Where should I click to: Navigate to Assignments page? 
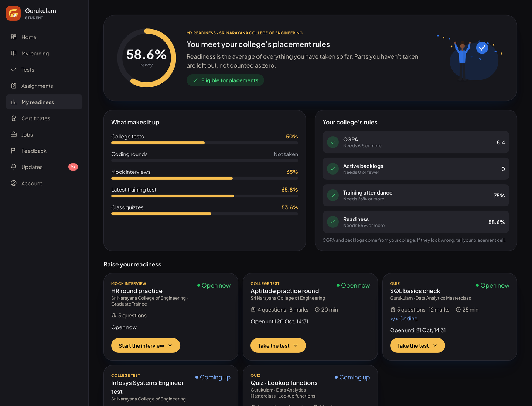point(44,86)
